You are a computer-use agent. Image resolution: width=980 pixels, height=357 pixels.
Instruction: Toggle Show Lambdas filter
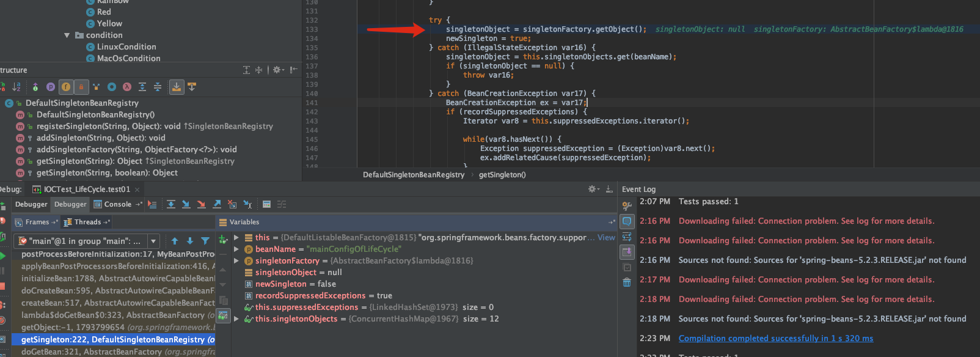click(x=127, y=87)
